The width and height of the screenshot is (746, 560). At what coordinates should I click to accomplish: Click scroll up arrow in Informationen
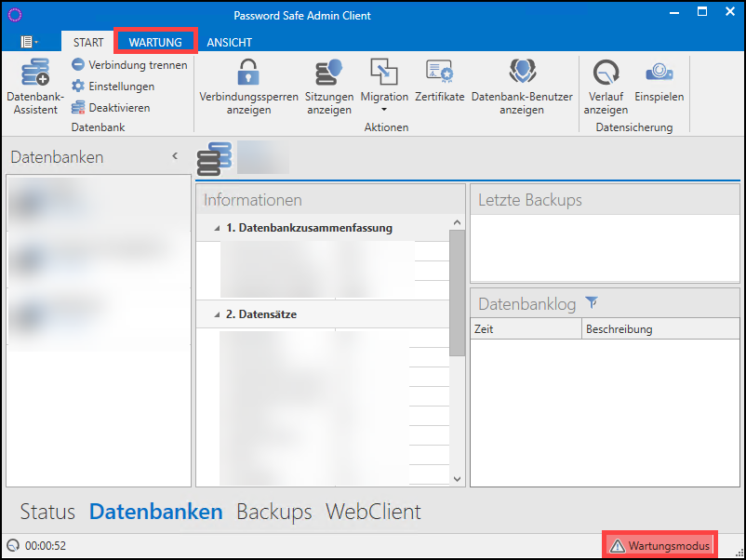(x=458, y=222)
